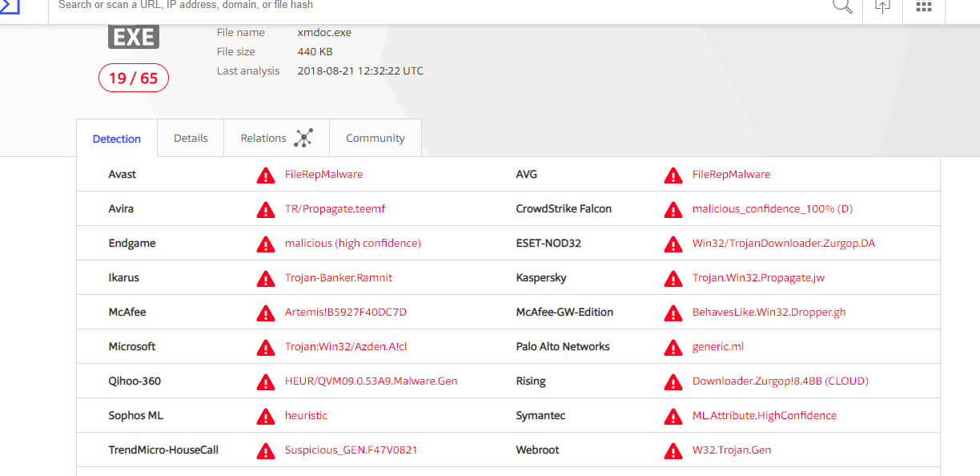Click Kaspersky result Trojan.Win32.Propagate.jw
The width and height of the screenshot is (980, 476).
tap(758, 278)
